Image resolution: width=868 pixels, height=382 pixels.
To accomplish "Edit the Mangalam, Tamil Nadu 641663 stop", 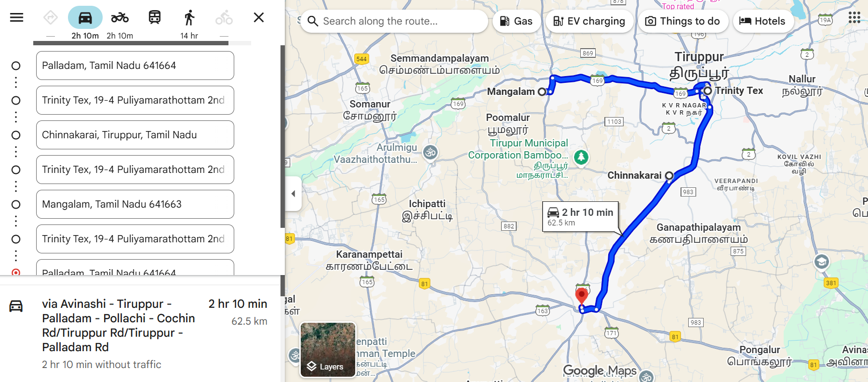I will [135, 204].
